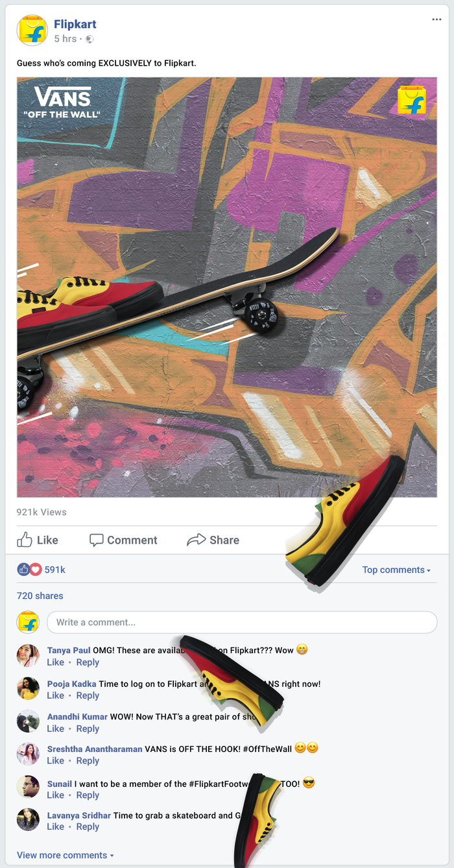Screen dimensions: 454x868
Task: Click the Flipkart logo on video corner
Action: (x=412, y=100)
